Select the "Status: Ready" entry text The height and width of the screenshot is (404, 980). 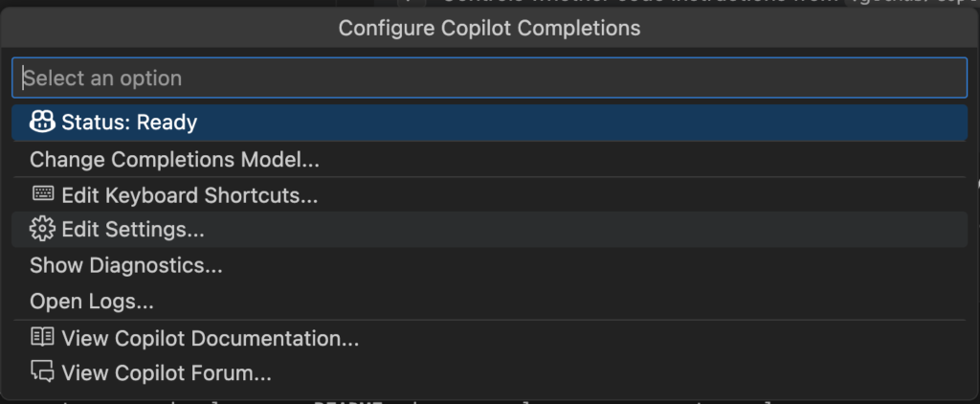pyautogui.click(x=129, y=123)
